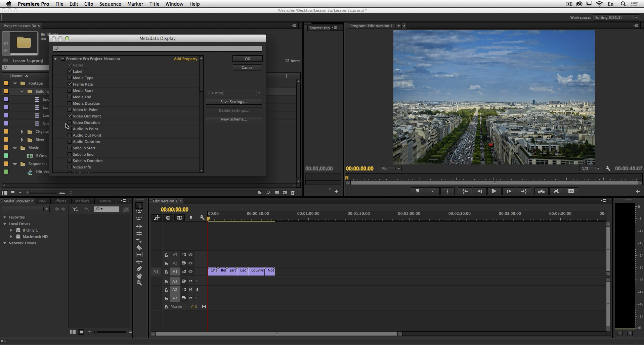Click the Metadata Display search field
Viewport: 644px width, 345px height.
158,49
